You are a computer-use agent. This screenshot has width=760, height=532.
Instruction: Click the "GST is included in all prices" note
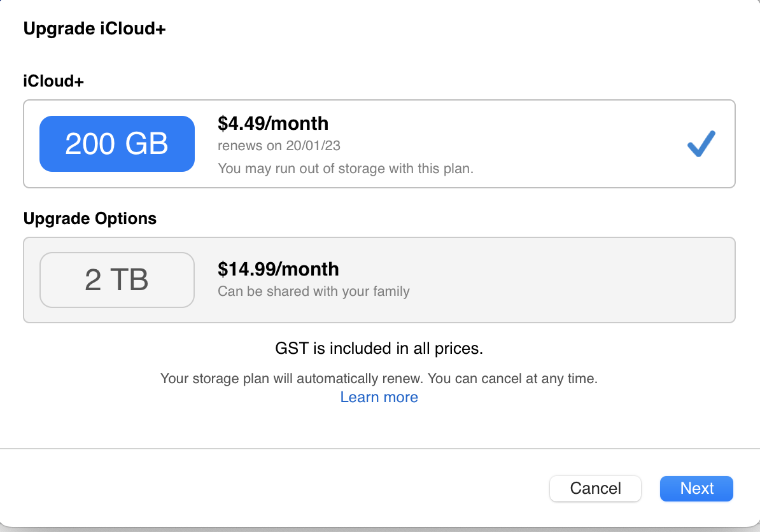[379, 349]
